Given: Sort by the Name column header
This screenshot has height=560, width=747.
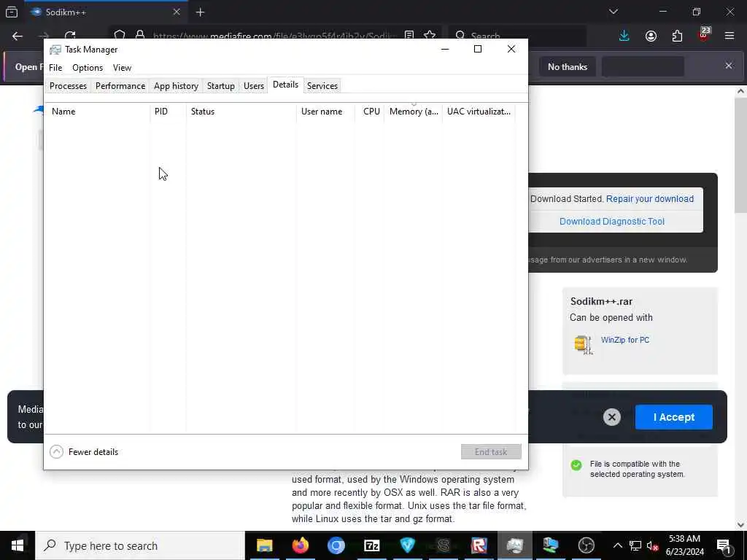Looking at the screenshot, I should point(97,112).
